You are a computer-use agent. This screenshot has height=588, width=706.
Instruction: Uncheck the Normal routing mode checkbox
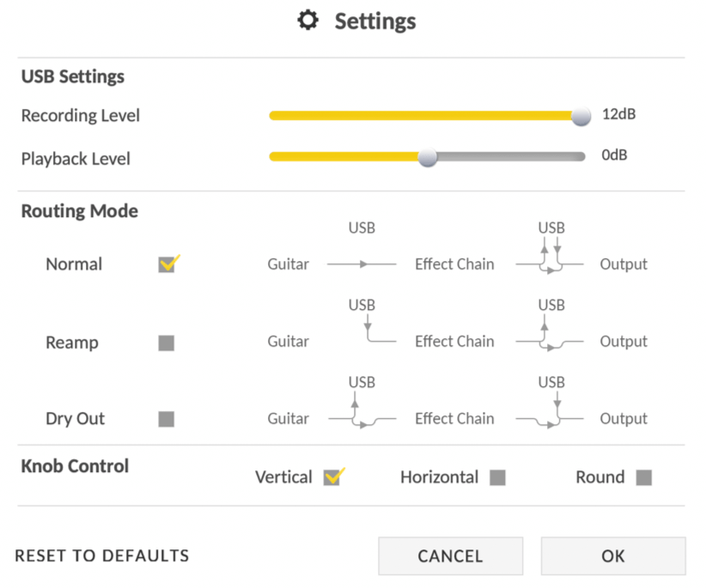pos(167,264)
